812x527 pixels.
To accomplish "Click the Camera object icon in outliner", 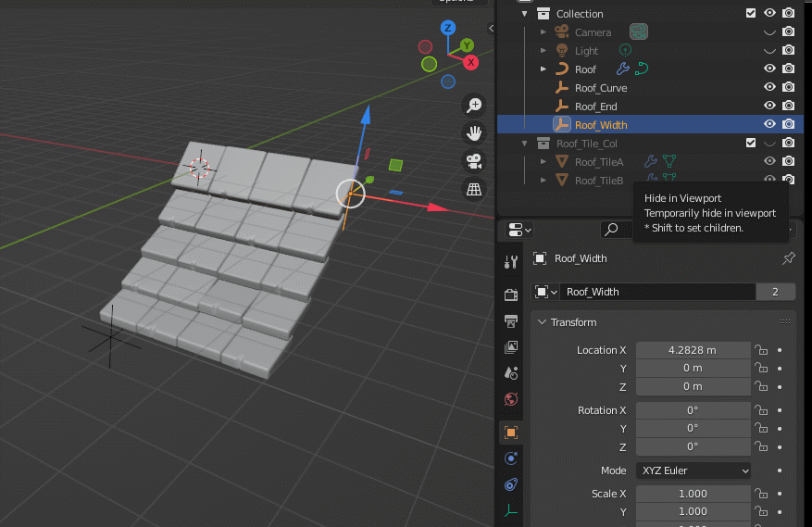I will pos(562,32).
